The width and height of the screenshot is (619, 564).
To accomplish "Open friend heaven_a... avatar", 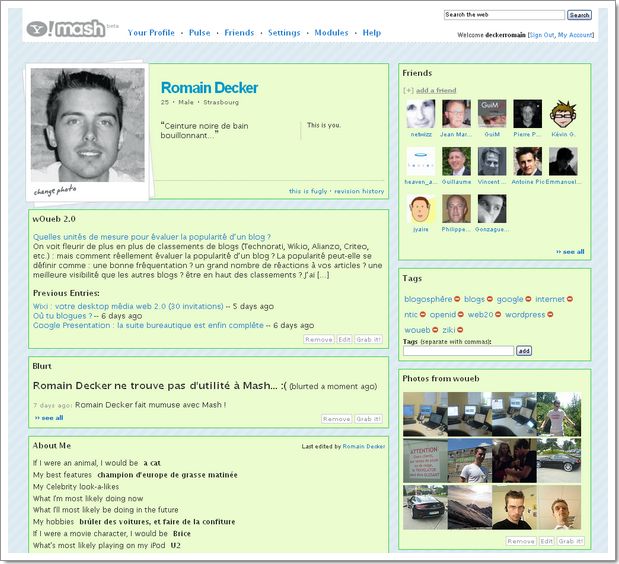I will (421, 161).
